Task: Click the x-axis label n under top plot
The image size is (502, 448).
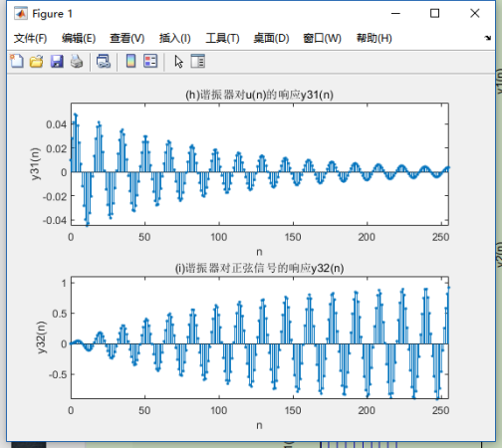Action: 259,252
